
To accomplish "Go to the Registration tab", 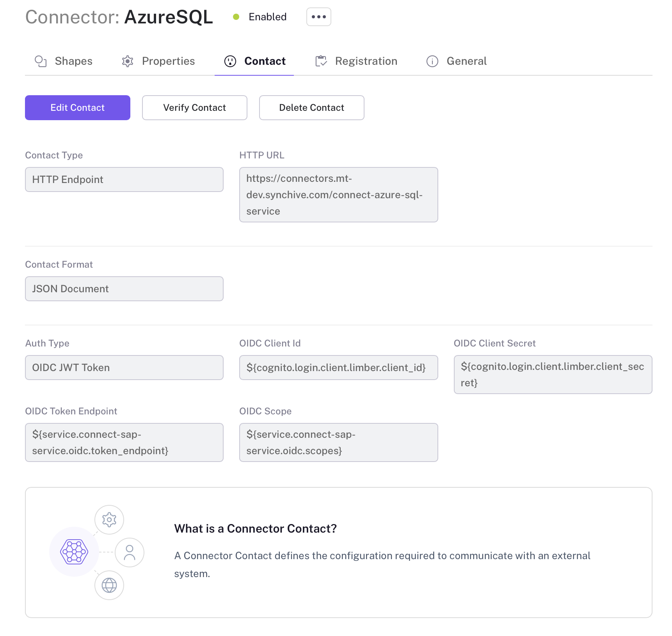I will coord(356,61).
